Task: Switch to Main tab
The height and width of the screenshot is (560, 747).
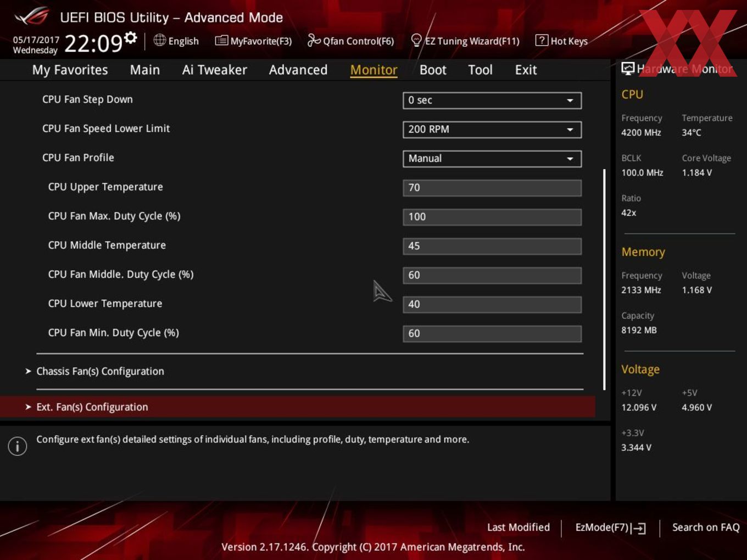Action: (x=145, y=70)
